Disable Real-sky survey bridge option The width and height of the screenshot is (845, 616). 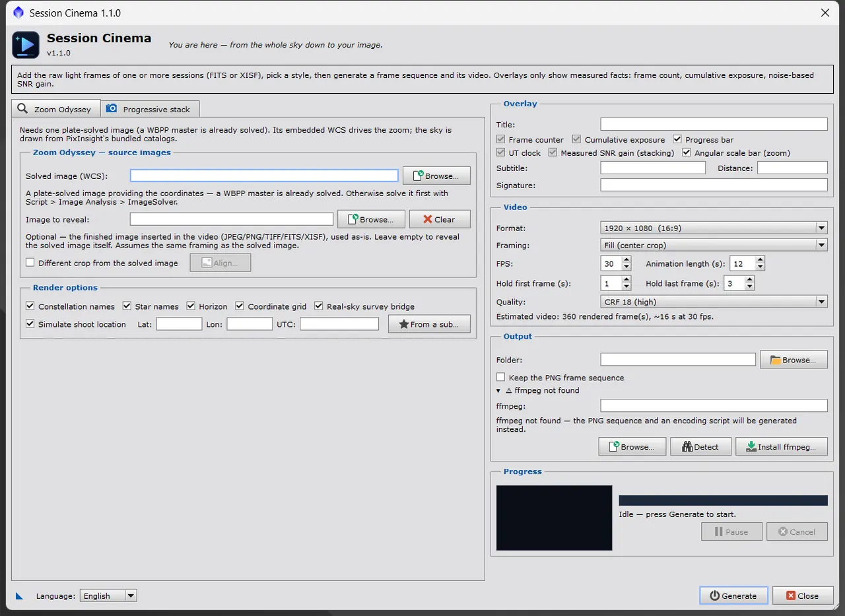pyautogui.click(x=318, y=306)
